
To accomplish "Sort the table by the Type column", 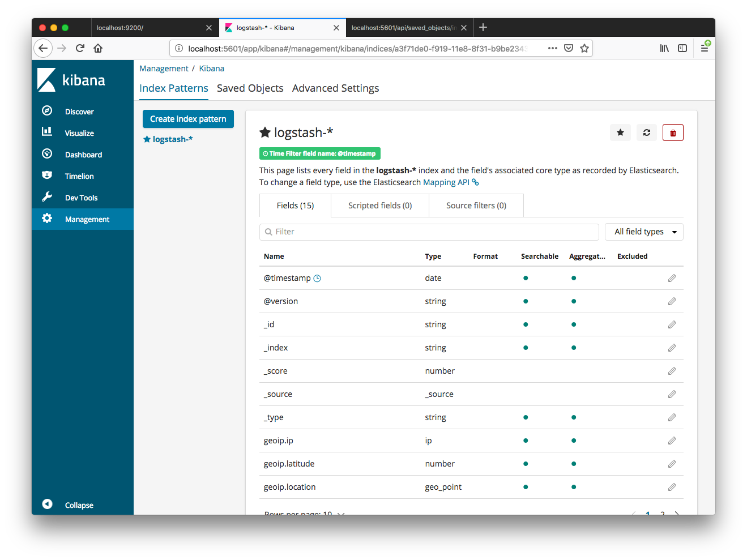I will [433, 257].
